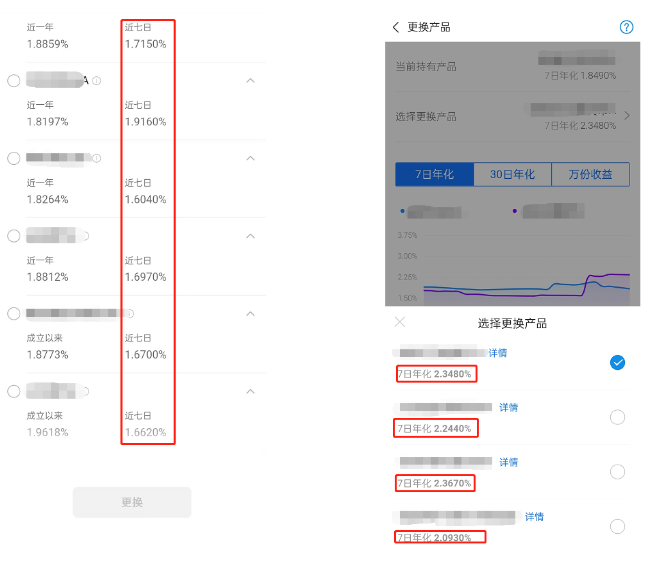Select product with 近七日 1.6040%

point(14,158)
